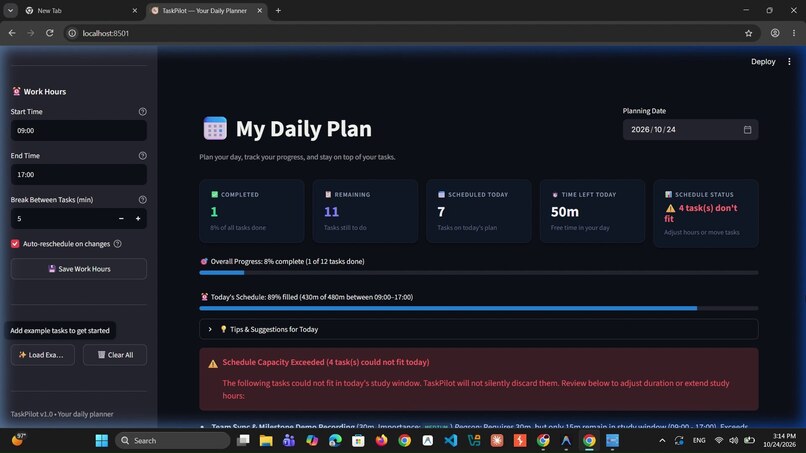Launch Firefox from the taskbar

point(381,441)
